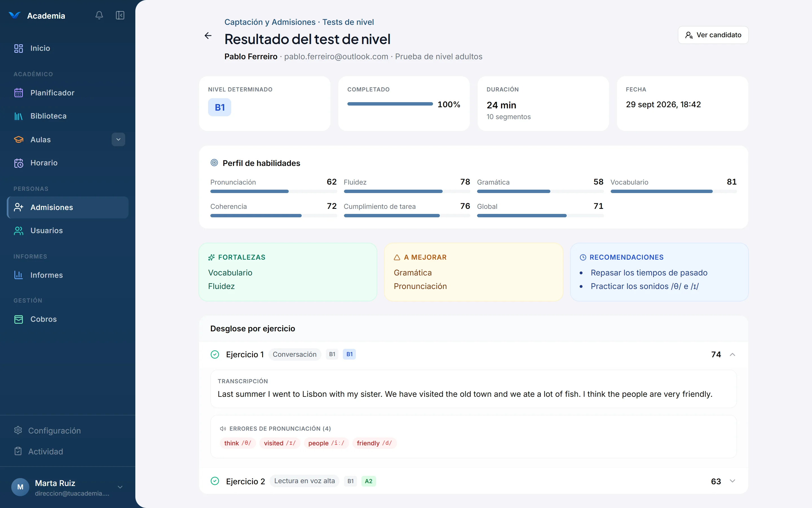Click the Ver candidato button
812x508 pixels.
tap(713, 35)
